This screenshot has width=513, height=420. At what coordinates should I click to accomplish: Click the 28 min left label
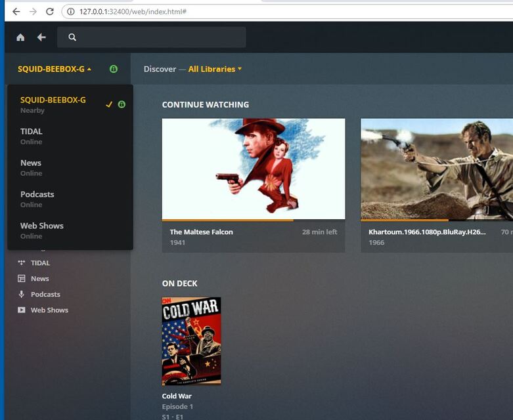click(x=320, y=232)
